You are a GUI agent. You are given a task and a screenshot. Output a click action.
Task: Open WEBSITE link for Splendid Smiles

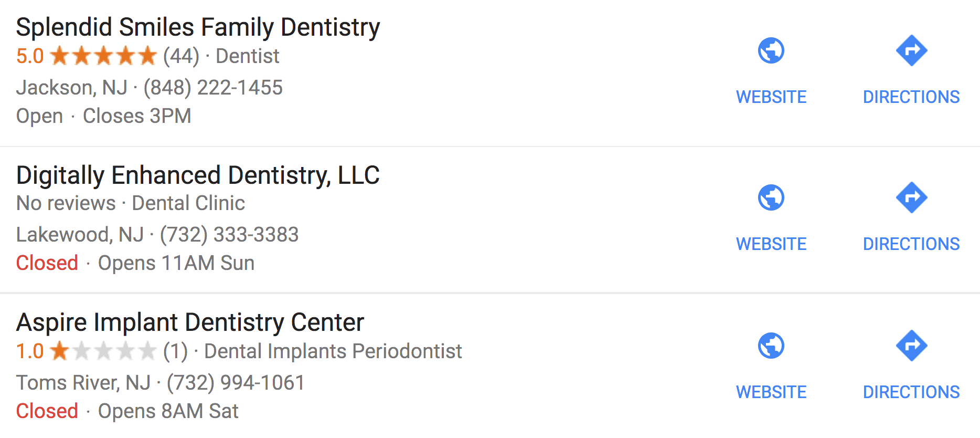pyautogui.click(x=771, y=97)
